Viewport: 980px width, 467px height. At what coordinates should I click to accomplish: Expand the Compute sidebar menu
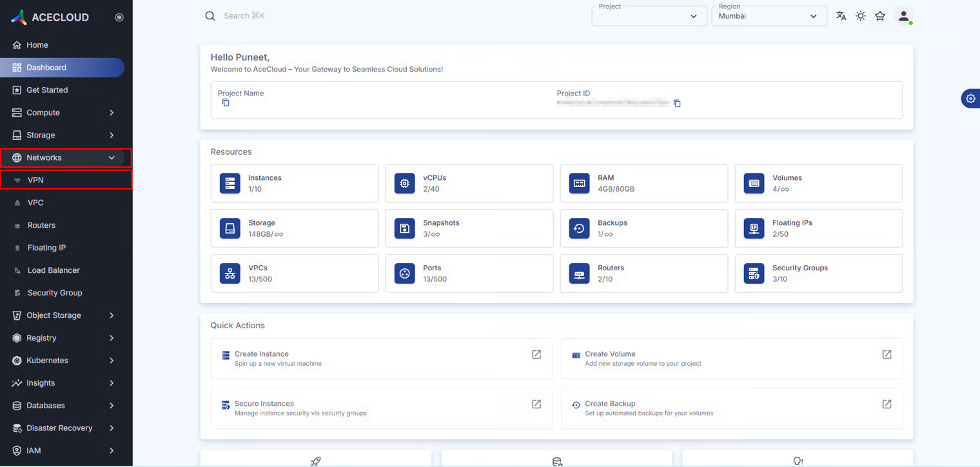63,112
